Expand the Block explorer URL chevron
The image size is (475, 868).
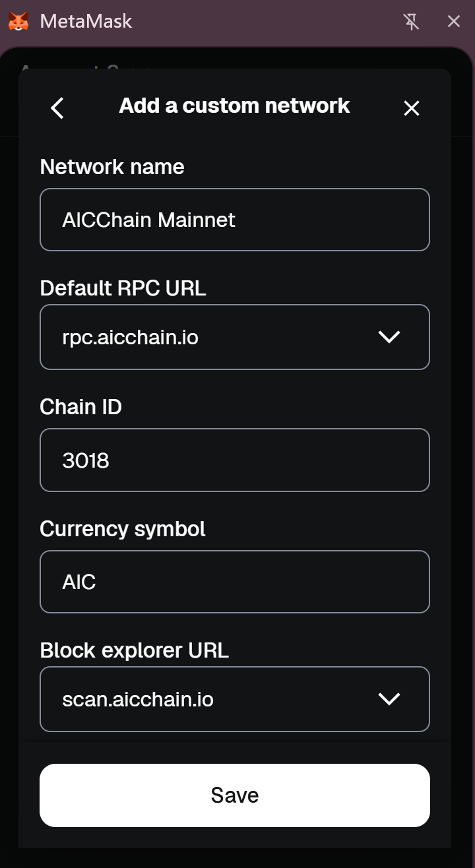coord(389,699)
